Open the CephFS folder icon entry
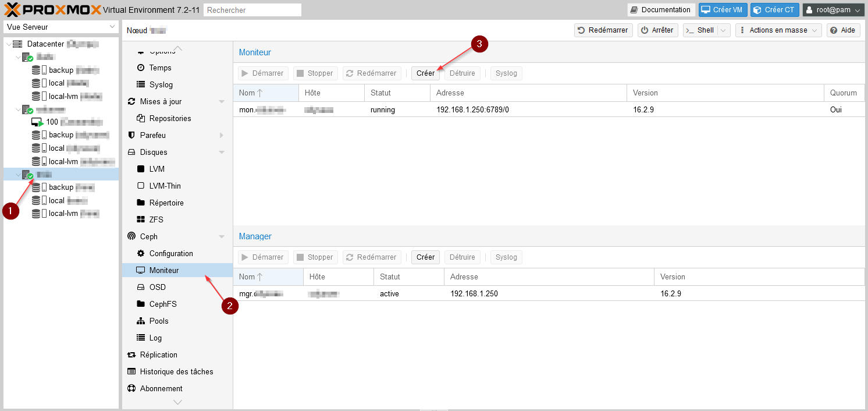Image resolution: width=868 pixels, height=411 pixels. pos(140,304)
